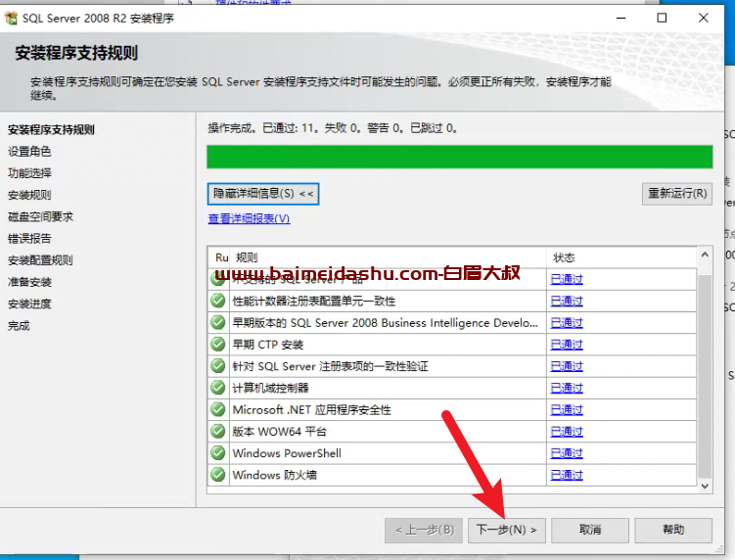Screen dimensions: 735x560
Task: Click rule text 性能计数器注册表配置单元一致性
Action: click(314, 302)
